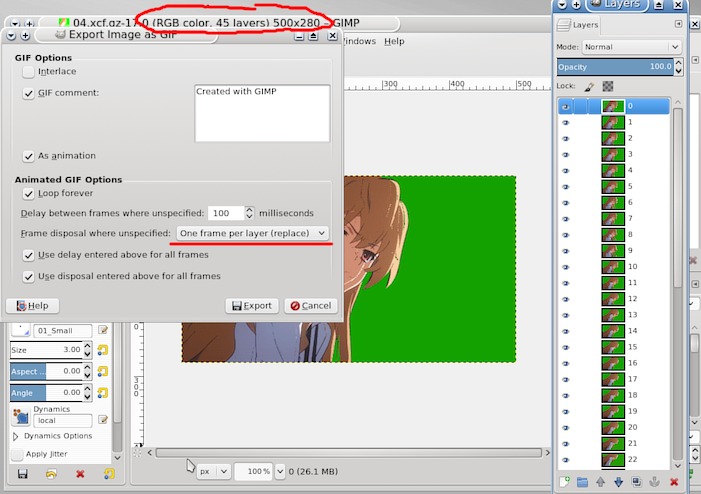The image size is (701, 494).
Task: Lower the selected layer one step
Action: click(618, 482)
